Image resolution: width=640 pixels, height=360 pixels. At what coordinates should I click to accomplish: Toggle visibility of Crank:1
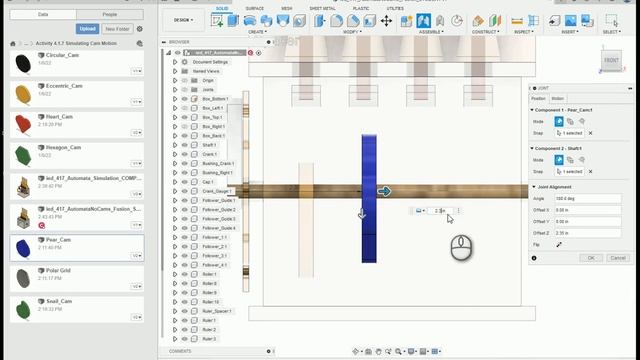(184, 154)
